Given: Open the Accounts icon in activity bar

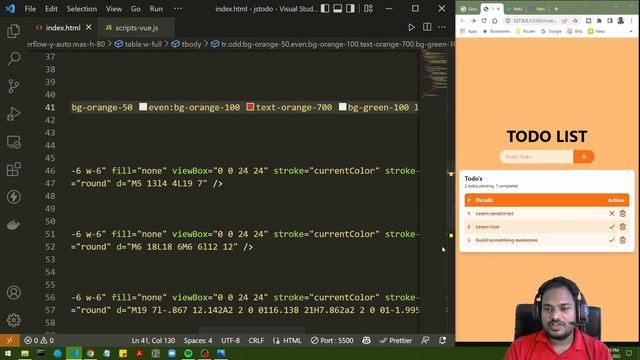Looking at the screenshot, I should click(x=13, y=293).
